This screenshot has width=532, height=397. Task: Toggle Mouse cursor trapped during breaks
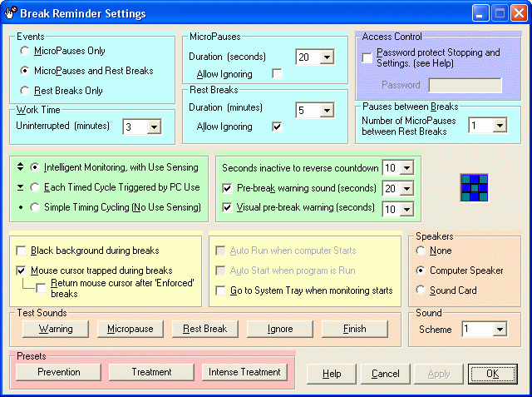click(x=21, y=270)
